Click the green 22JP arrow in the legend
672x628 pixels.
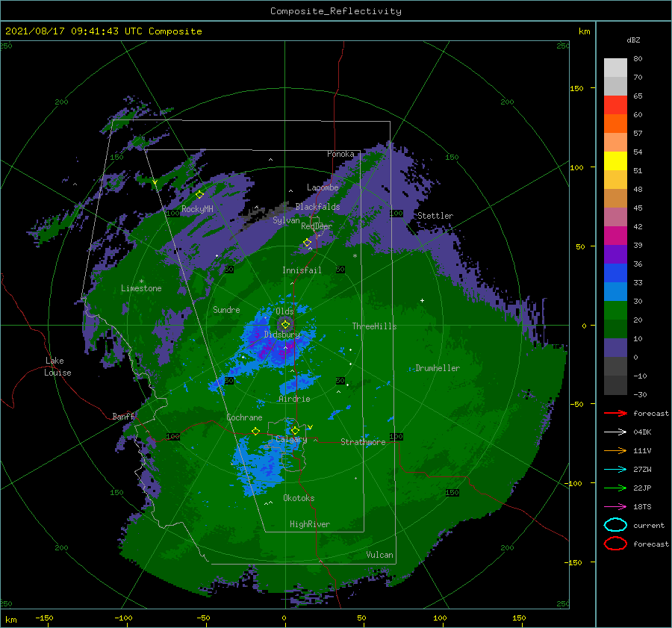(x=615, y=488)
